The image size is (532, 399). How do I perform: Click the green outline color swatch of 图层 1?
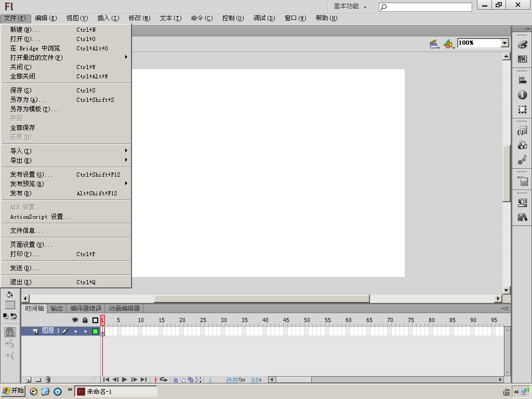96,331
